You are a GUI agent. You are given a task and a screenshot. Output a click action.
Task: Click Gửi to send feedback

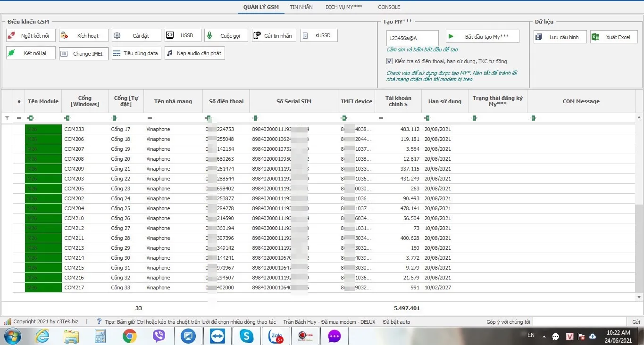pyautogui.click(x=636, y=322)
